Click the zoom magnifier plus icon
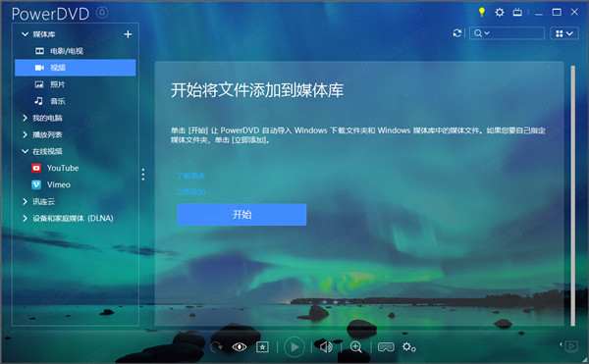Image resolution: width=589 pixels, height=364 pixels. [x=355, y=347]
